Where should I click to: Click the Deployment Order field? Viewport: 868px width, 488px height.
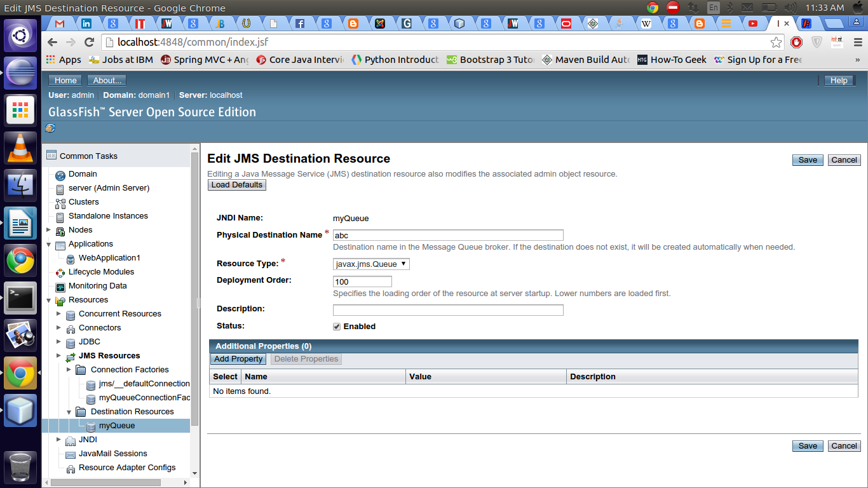(362, 281)
